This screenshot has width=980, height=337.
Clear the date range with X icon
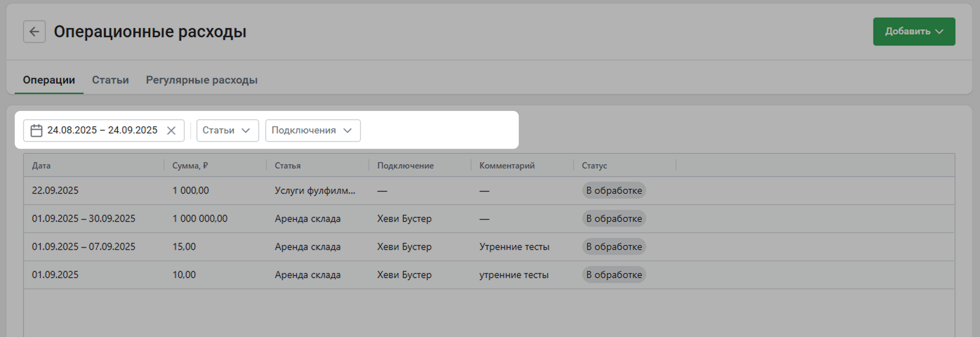click(171, 131)
